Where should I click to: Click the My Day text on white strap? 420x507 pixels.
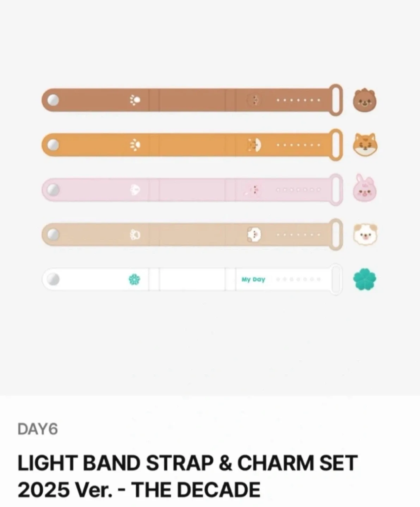pyautogui.click(x=253, y=280)
